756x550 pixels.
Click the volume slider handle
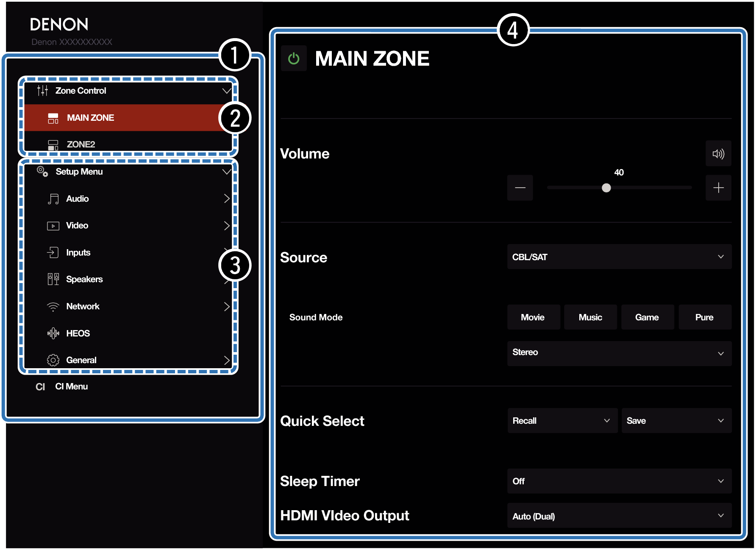pyautogui.click(x=606, y=188)
